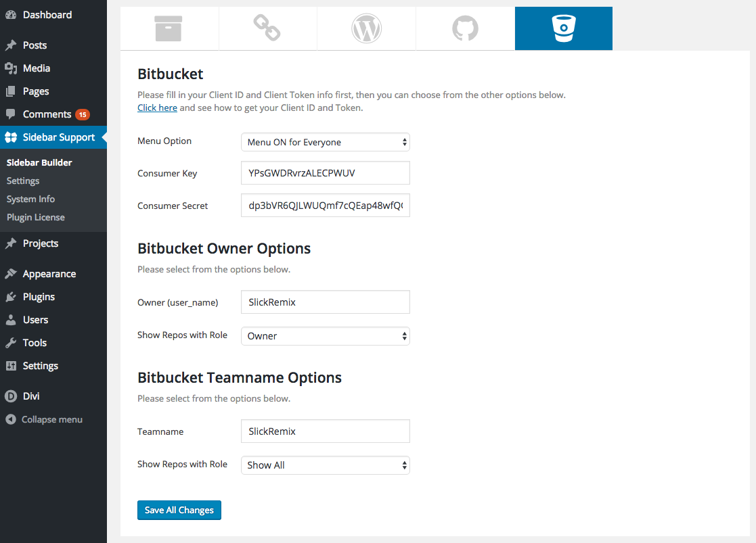
Task: Focus the Consumer Secret field
Action: point(326,206)
